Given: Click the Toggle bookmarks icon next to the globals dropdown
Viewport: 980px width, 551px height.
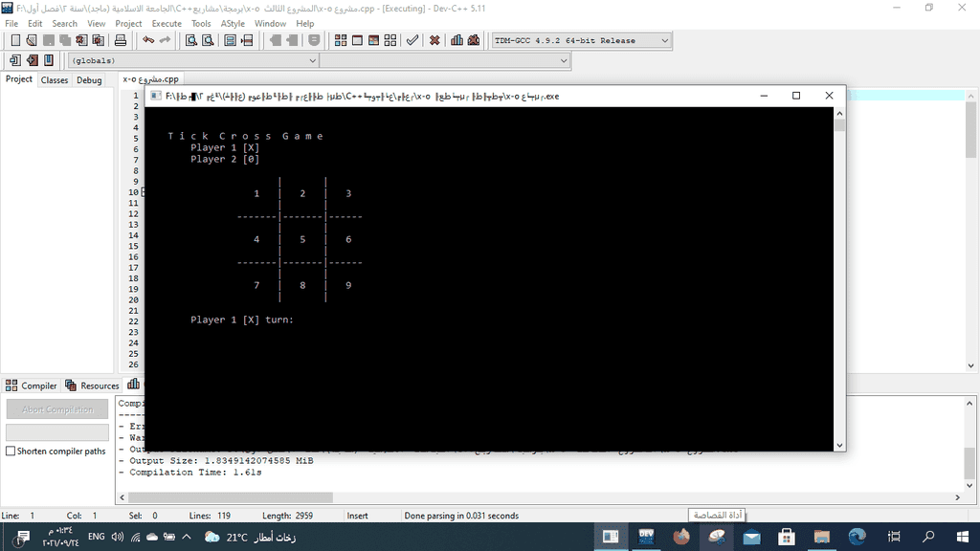Looking at the screenshot, I should click(x=49, y=60).
